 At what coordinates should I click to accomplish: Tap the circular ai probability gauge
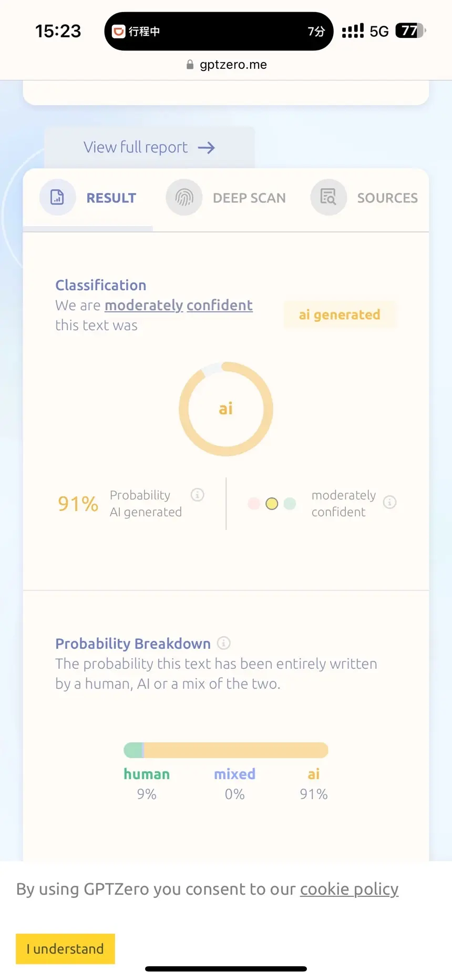coord(226,409)
